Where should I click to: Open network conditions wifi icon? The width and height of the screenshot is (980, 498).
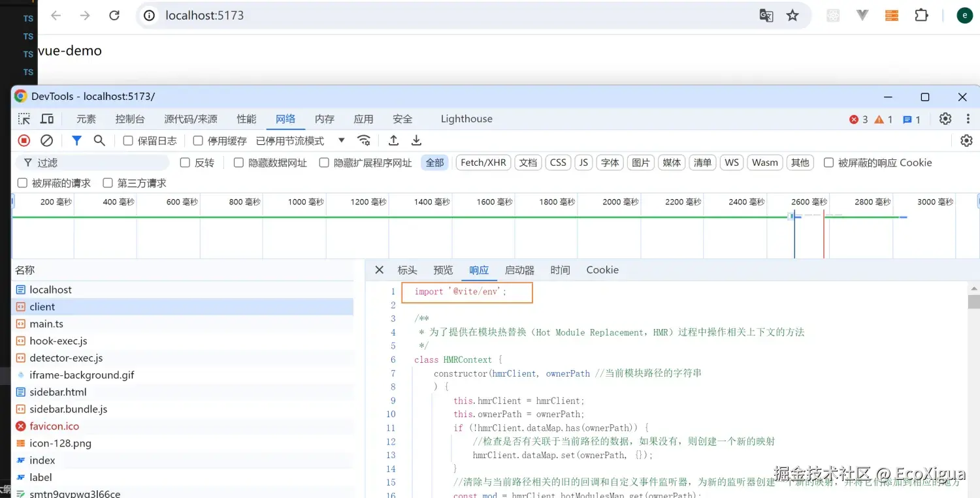[x=364, y=140]
